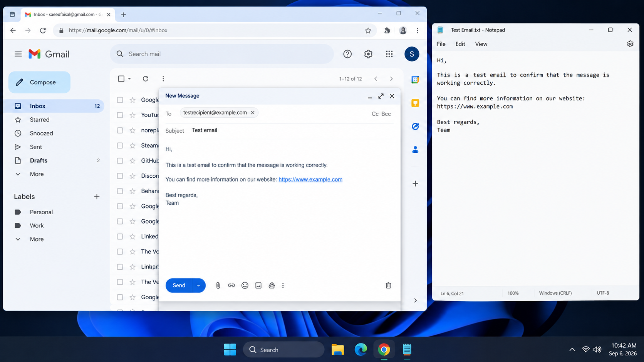Tick the checkbox for the GitHub email

[120, 161]
